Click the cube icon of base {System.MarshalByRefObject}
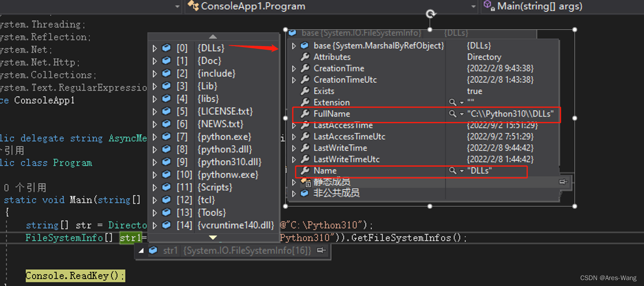The image size is (644, 286). [x=305, y=46]
